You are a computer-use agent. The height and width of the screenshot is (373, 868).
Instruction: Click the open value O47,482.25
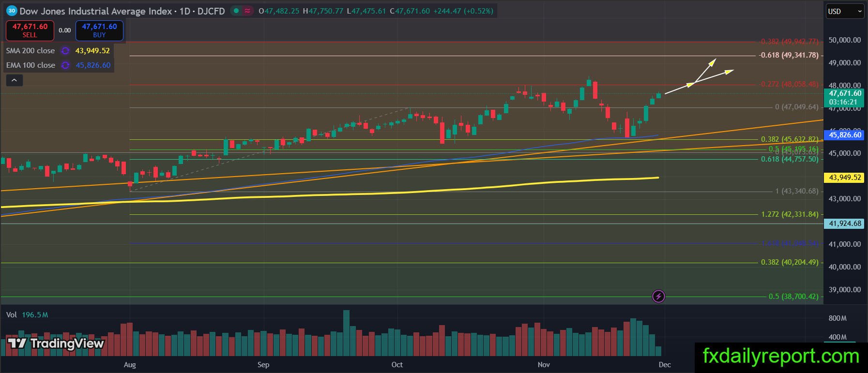[x=279, y=11]
